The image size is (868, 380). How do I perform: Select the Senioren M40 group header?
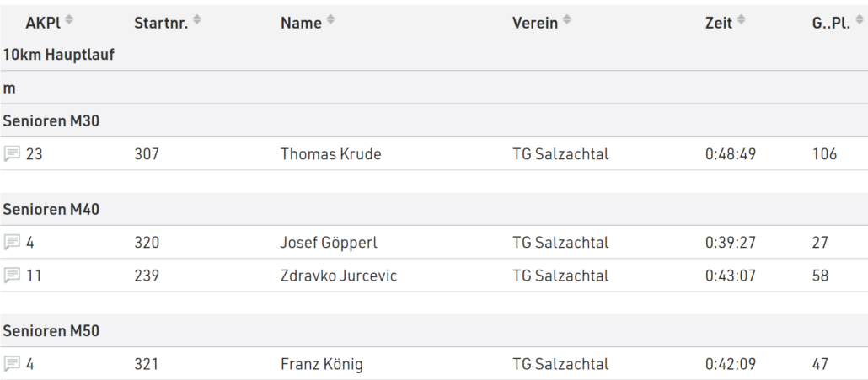click(434, 209)
